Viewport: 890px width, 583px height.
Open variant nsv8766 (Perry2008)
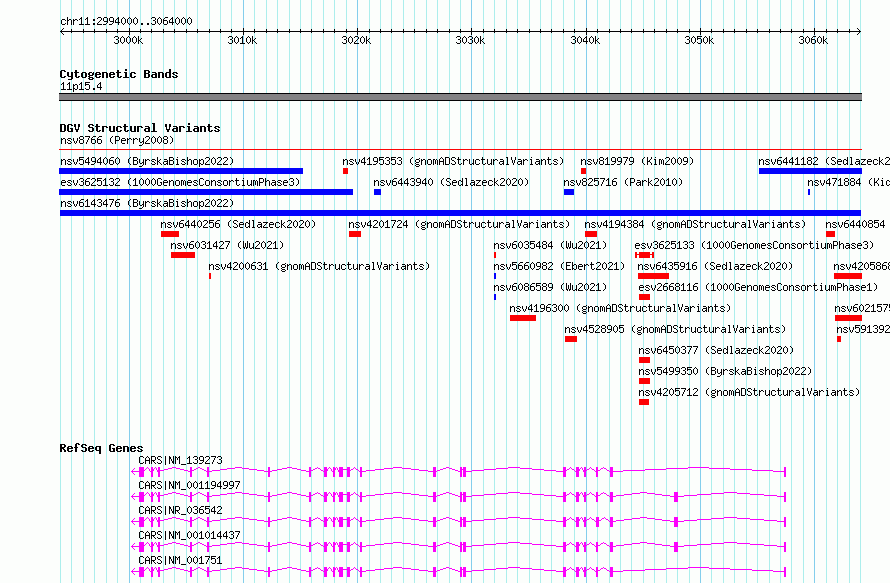pyautogui.click(x=117, y=140)
